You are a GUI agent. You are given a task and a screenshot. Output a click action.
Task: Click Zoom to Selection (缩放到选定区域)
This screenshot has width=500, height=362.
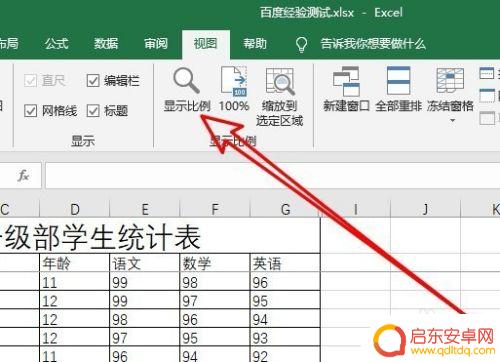pyautogui.click(x=279, y=97)
